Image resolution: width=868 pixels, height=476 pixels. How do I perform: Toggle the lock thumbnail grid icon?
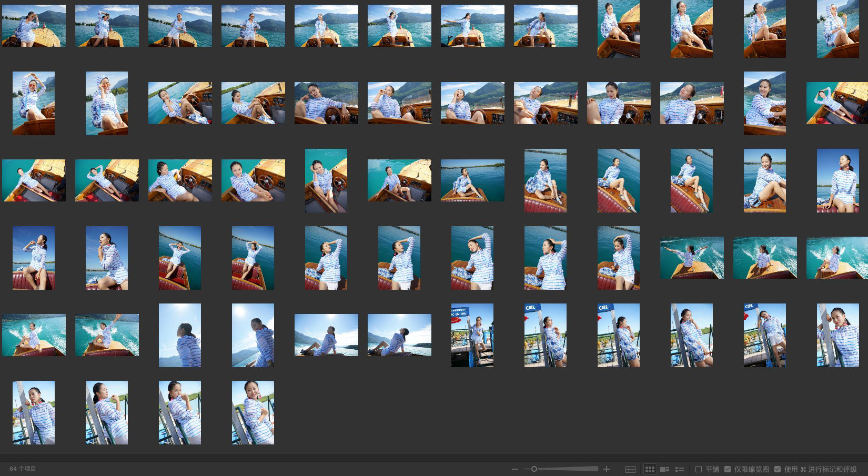630,469
